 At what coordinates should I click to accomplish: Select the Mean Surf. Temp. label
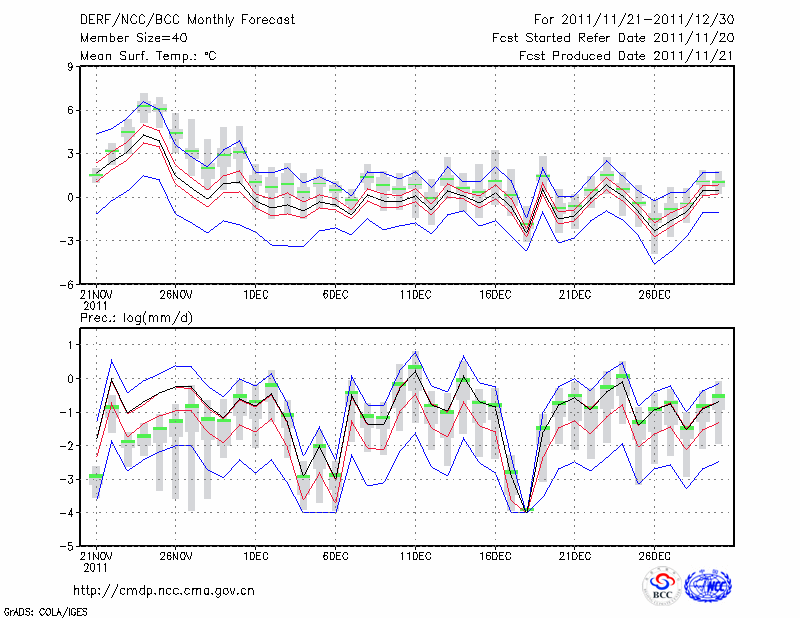click(x=148, y=55)
